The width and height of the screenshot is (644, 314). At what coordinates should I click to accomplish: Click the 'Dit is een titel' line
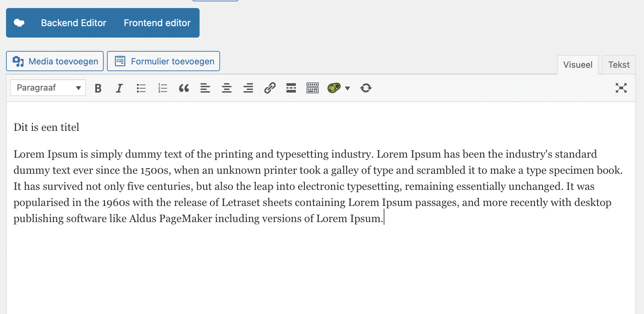click(x=46, y=127)
